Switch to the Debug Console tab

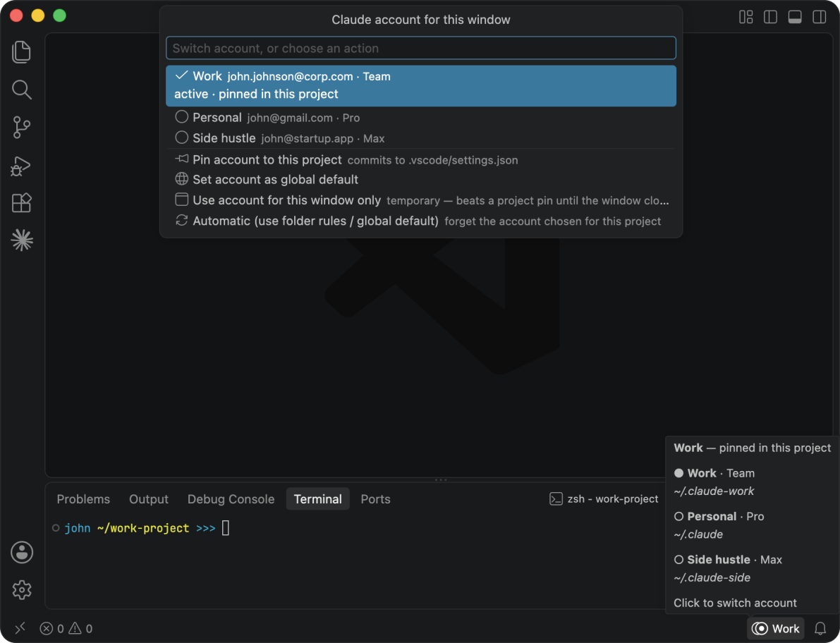coord(231,499)
